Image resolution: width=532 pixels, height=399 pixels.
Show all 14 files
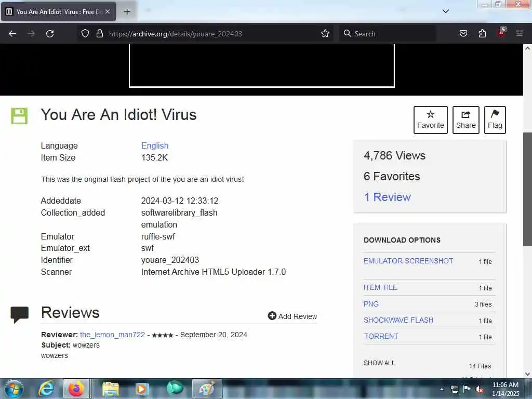(x=379, y=363)
